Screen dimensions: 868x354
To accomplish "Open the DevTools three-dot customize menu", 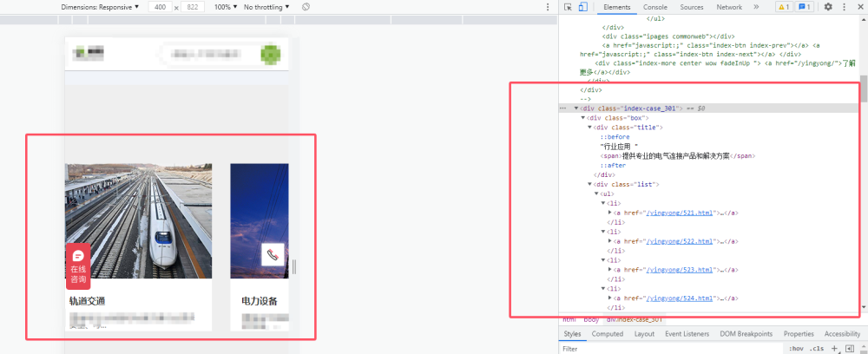I will pyautogui.click(x=845, y=7).
